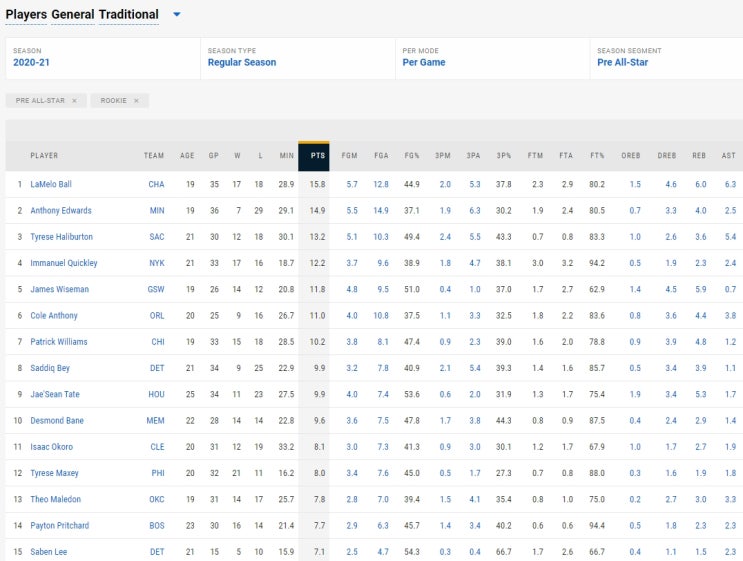The image size is (743, 561).
Task: Open Jae'Sean Tate player page
Action: coord(54,394)
